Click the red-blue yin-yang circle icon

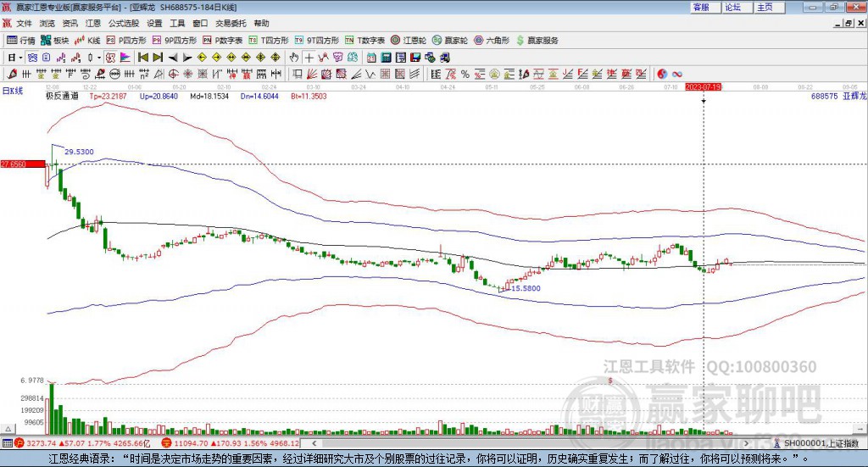[662, 74]
